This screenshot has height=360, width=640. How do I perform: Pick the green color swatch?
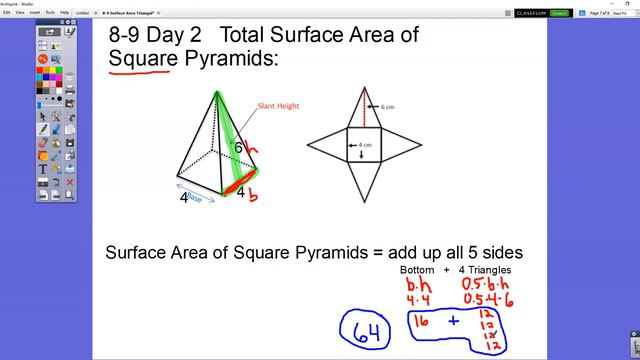point(59,71)
